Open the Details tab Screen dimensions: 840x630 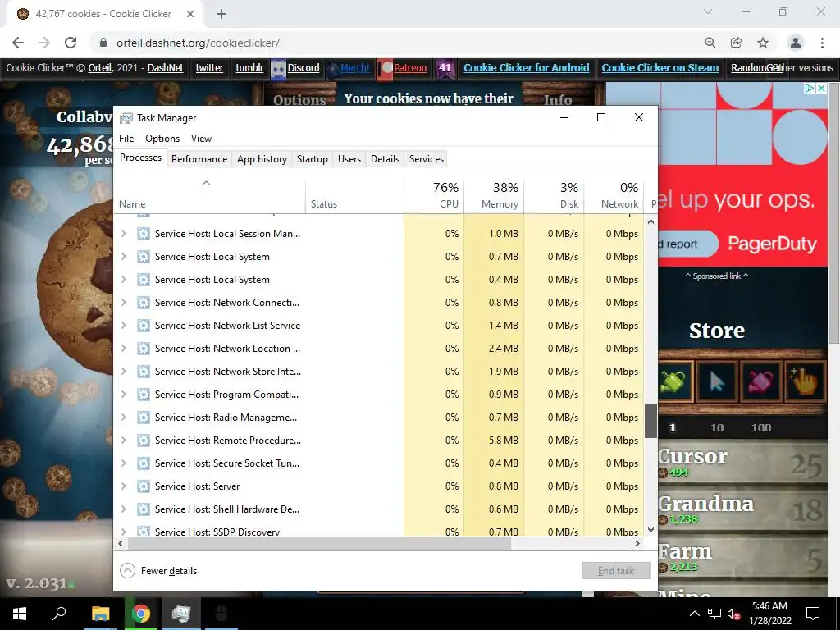pos(386,159)
